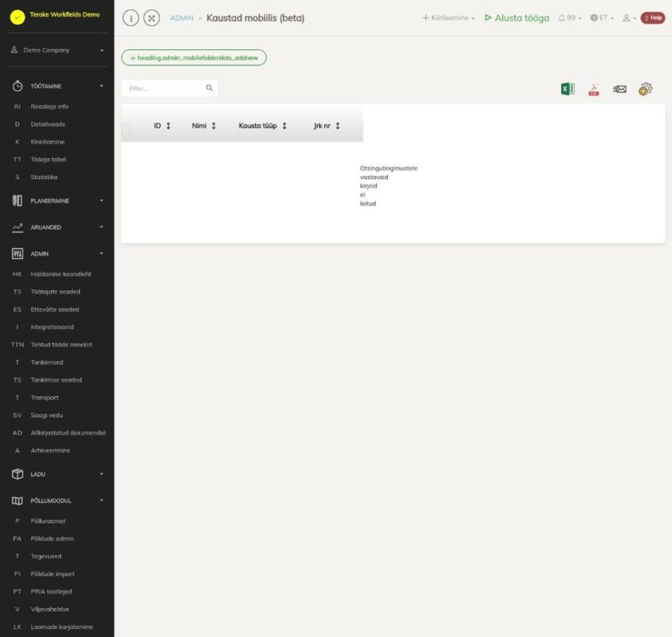This screenshot has height=637, width=672.
Task: Click the add new mobile folder button
Action: [x=194, y=58]
